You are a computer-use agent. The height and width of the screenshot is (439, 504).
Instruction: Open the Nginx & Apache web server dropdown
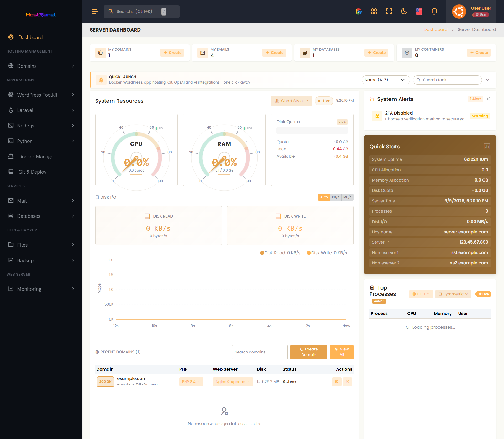tap(233, 382)
